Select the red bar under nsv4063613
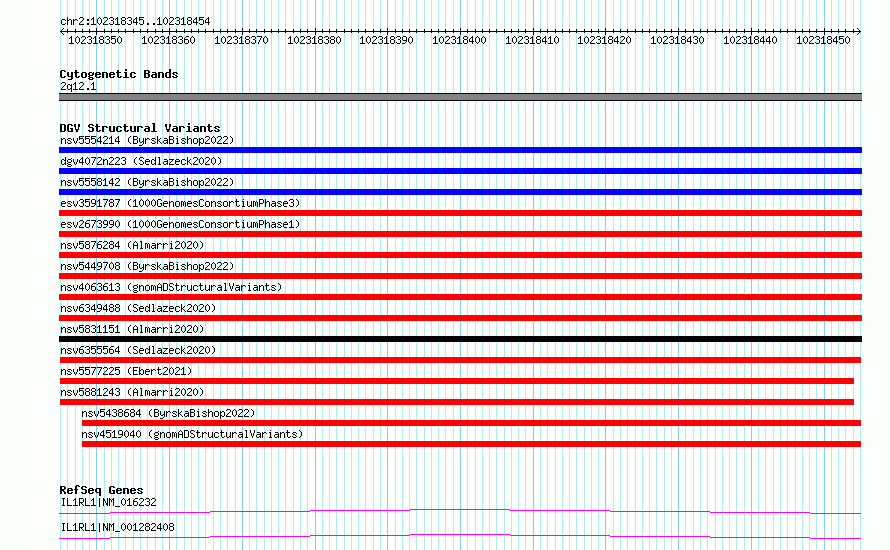Viewport: 890px width, 550px height. [460, 297]
